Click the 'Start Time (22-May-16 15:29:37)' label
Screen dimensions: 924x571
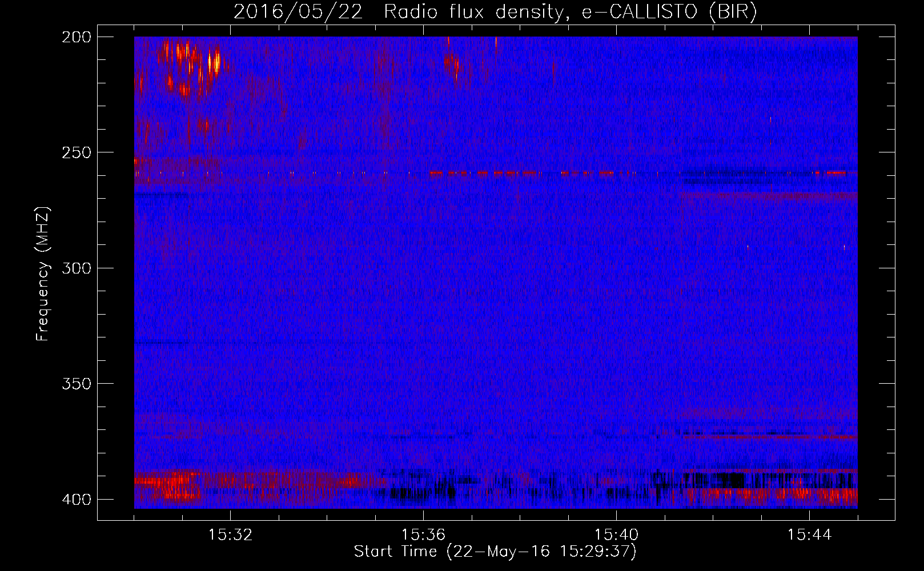(x=495, y=552)
